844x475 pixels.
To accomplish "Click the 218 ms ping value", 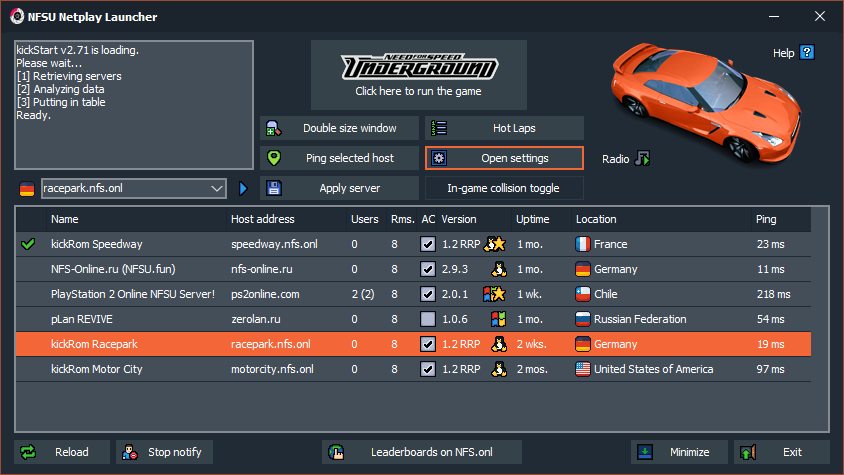I will tap(773, 294).
